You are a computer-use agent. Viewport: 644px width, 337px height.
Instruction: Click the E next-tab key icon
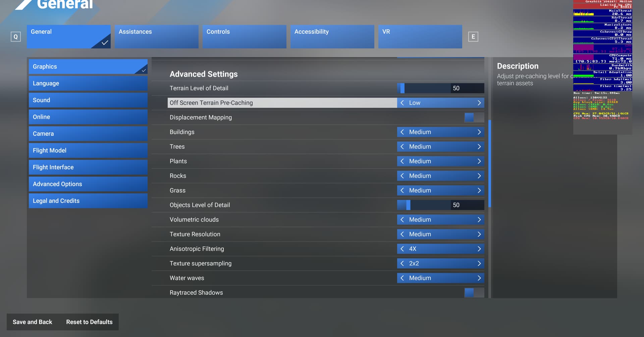473,37
